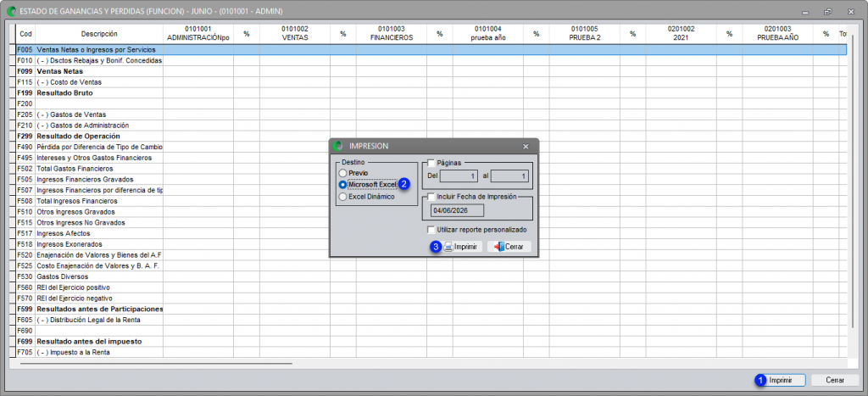Image resolution: width=868 pixels, height=396 pixels.
Task: Close the IMPRESION dialog with X
Action: (526, 146)
